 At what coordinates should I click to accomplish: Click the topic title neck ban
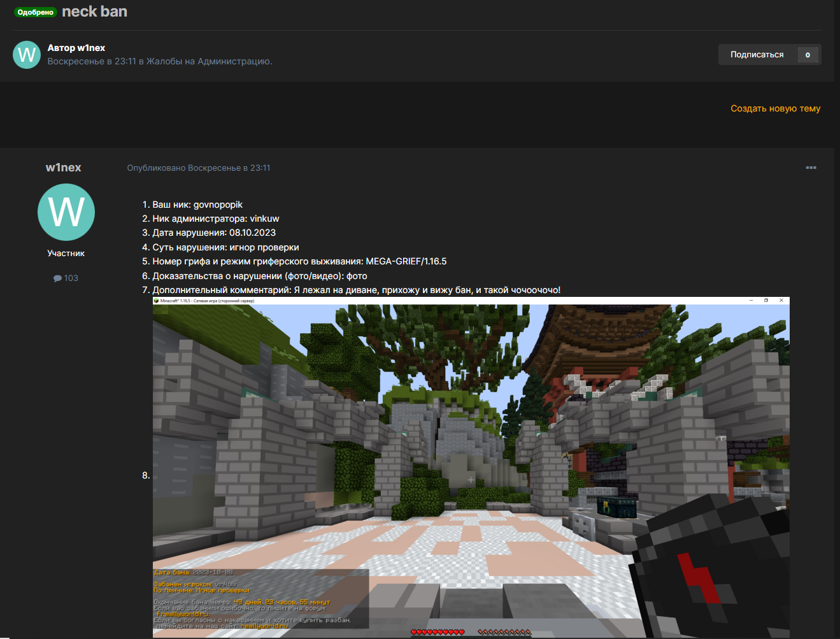[x=94, y=11]
